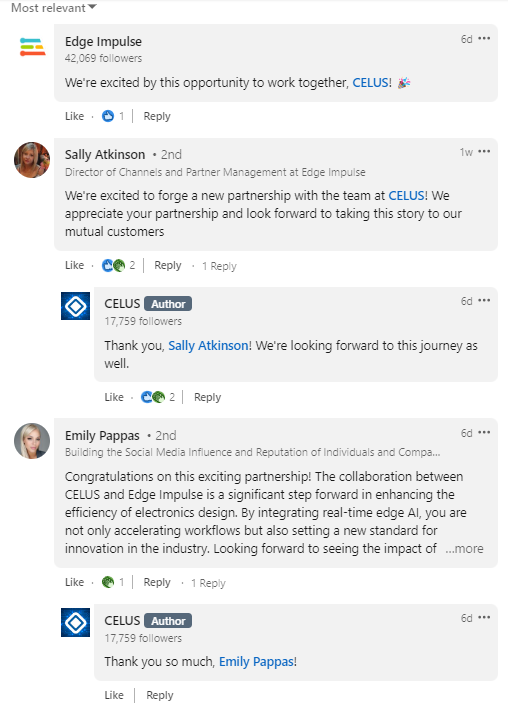Expand 1 Reply under Sally Atkinson's comment

[219, 266]
